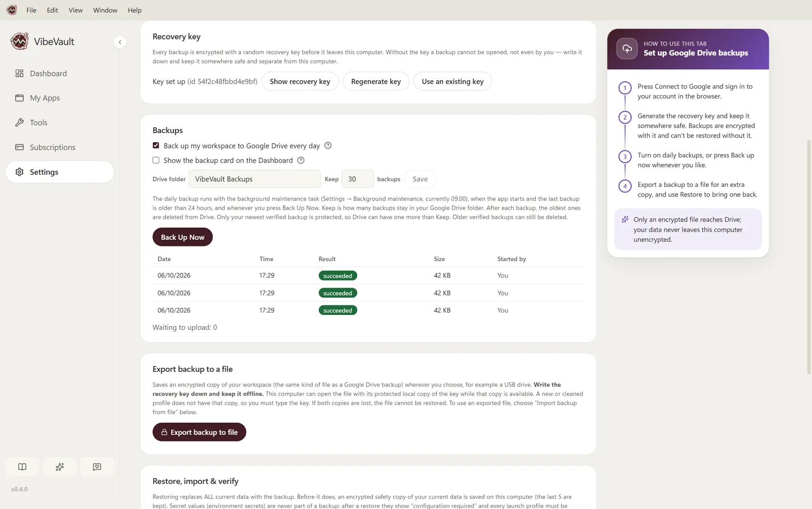Click the page vertical scrollbar
Screen dimensions: 812x509
[808, 256]
